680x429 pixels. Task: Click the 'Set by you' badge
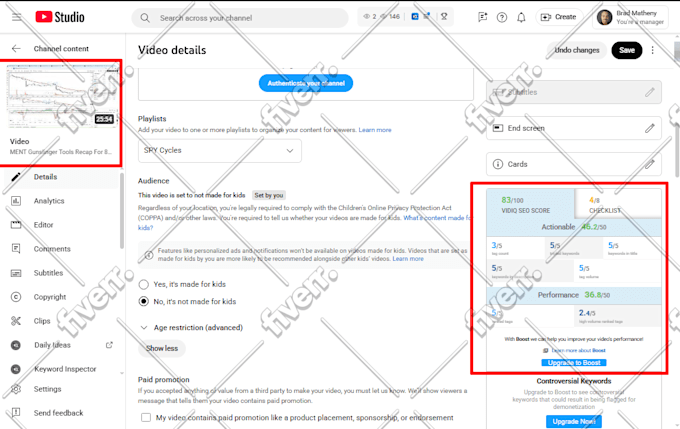click(x=268, y=195)
